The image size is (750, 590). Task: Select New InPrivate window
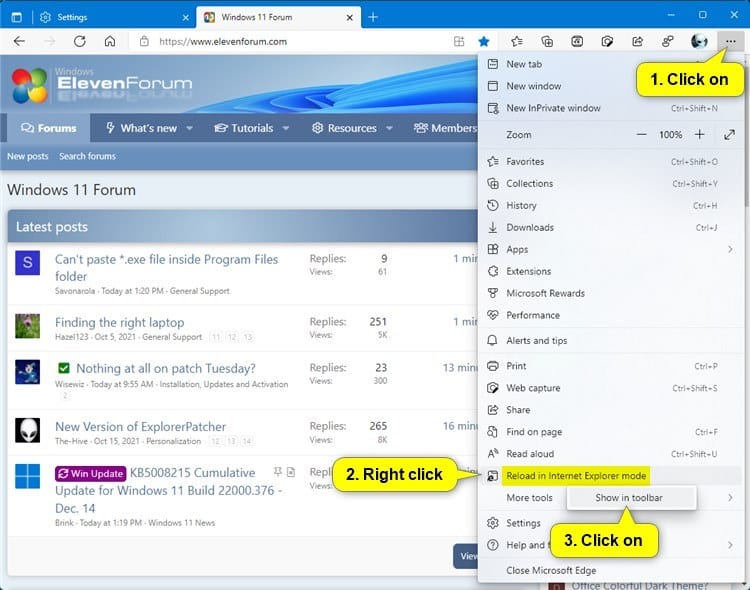(x=610, y=108)
